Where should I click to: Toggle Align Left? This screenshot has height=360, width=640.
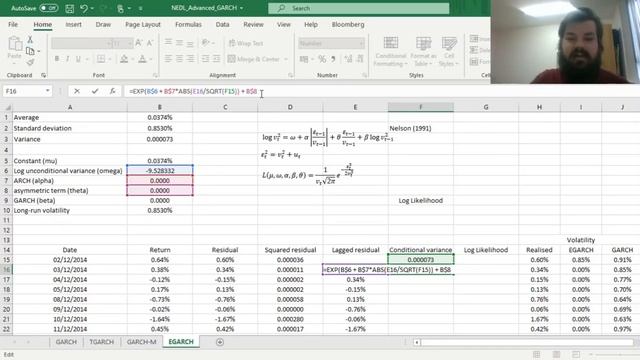pyautogui.click(x=168, y=59)
